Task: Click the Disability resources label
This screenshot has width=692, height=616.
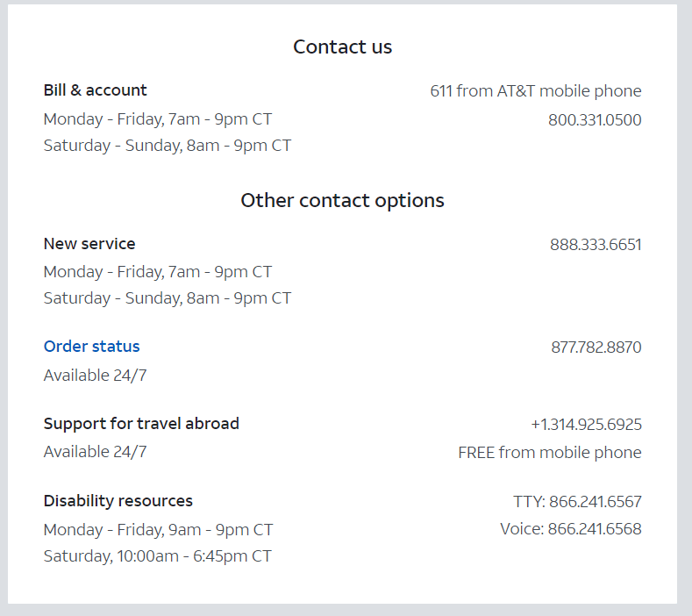Action: pos(118,501)
